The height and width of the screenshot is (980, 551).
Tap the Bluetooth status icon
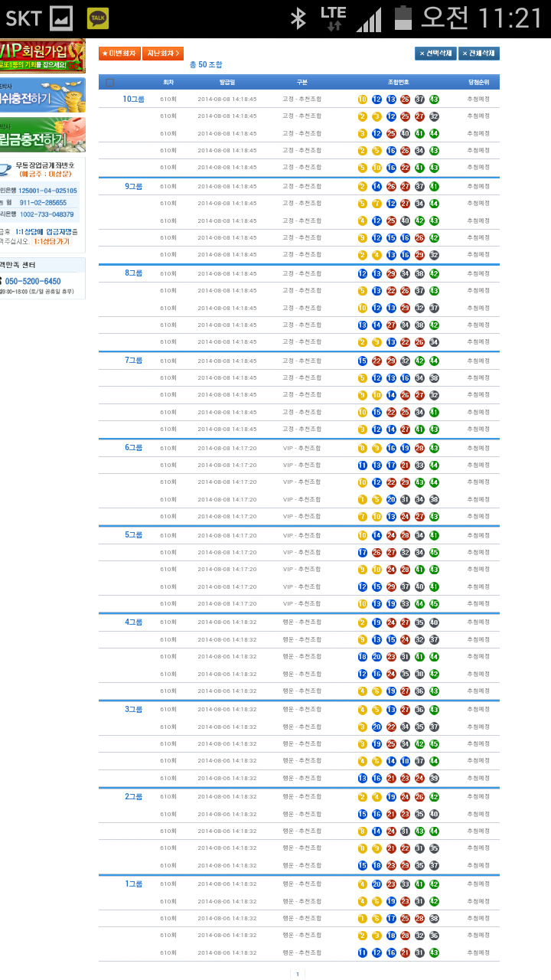[x=298, y=18]
